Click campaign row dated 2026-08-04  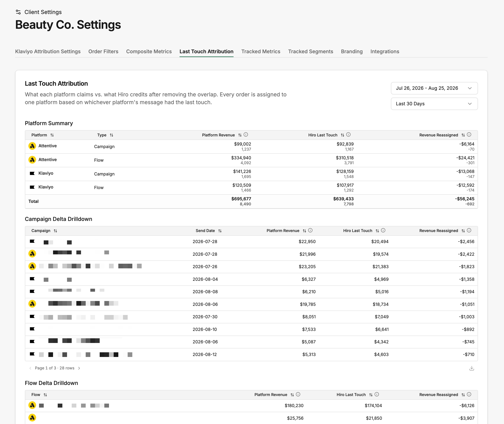[251, 279]
